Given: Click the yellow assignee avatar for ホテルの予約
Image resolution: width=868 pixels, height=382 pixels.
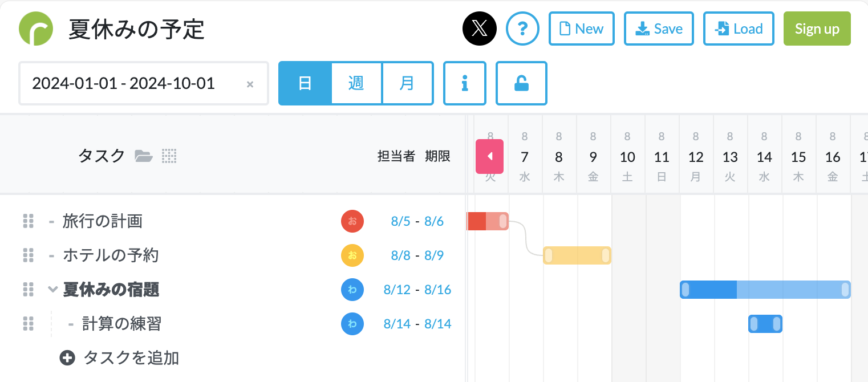Looking at the screenshot, I should 352,255.
